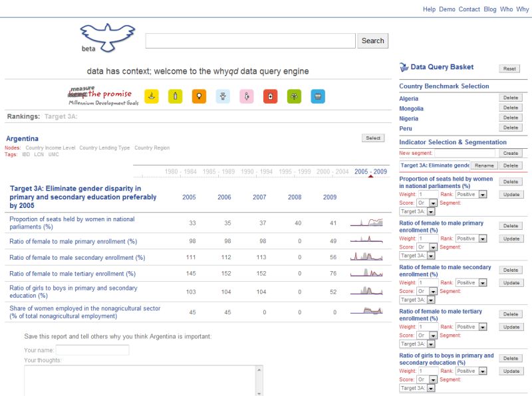Delete Mongolia from benchmark selection
This screenshot has height=396, width=532.
click(x=511, y=108)
